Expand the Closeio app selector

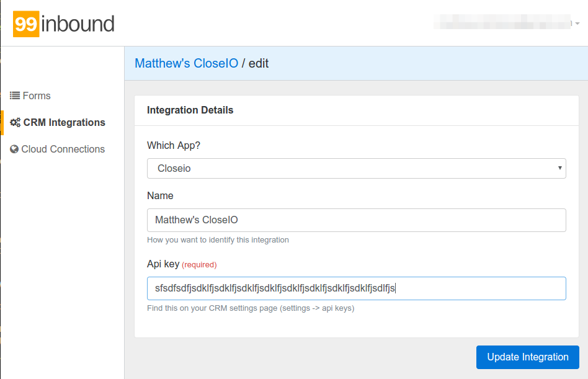(356, 168)
